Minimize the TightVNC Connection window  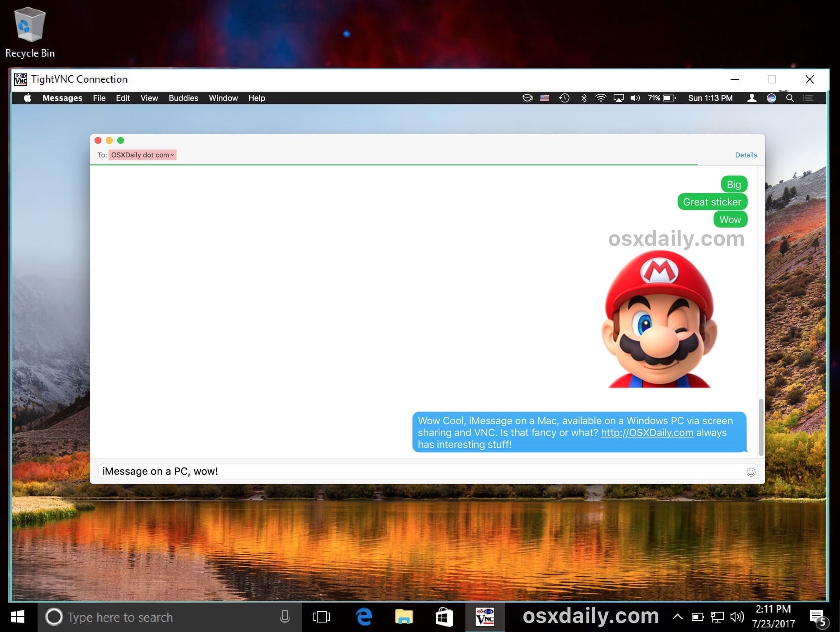[734, 79]
